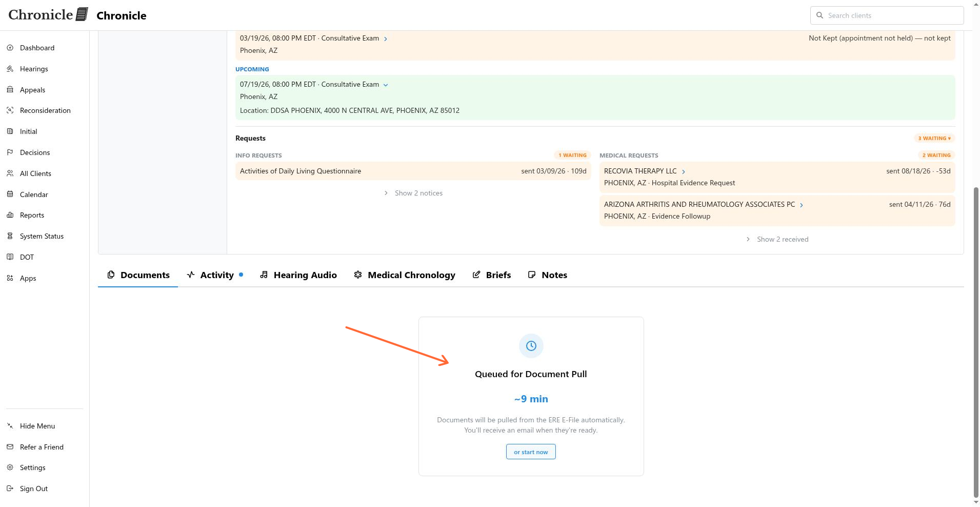This screenshot has height=507, width=980.
Task: Toggle the 3 WAITING requests dropdown
Action: (x=934, y=138)
